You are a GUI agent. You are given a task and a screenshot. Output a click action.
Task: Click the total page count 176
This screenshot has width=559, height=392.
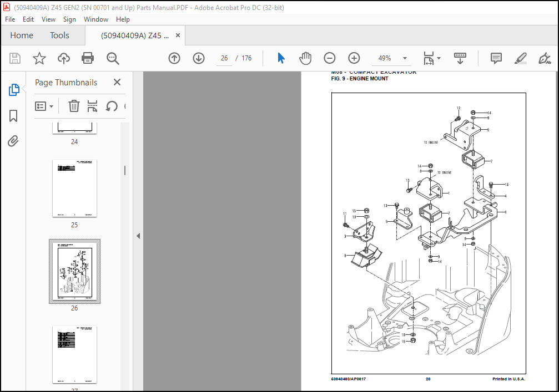pyautogui.click(x=246, y=58)
